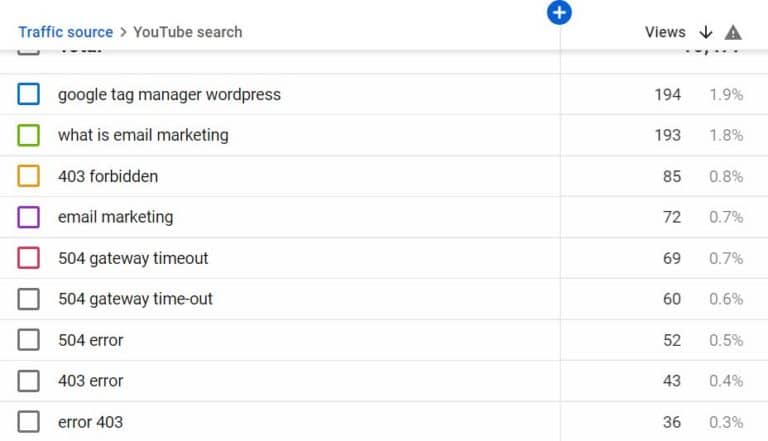Click the what is email marketing term
Screen dimensions: 768x441
(x=143, y=135)
